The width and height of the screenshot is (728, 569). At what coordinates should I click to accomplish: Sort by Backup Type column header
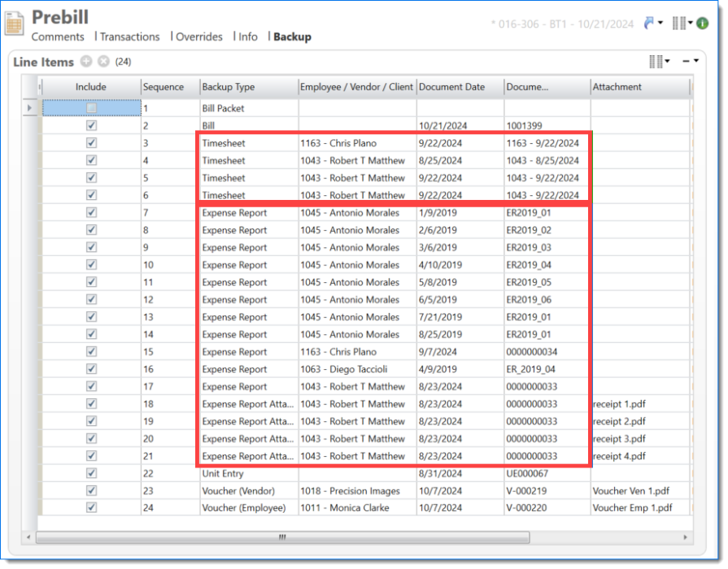pos(229,87)
